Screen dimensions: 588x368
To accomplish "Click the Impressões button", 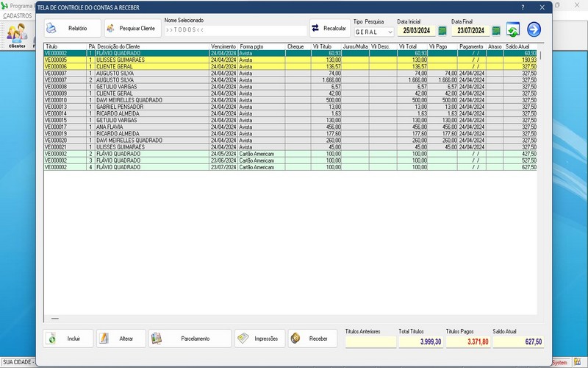I will (x=259, y=339).
